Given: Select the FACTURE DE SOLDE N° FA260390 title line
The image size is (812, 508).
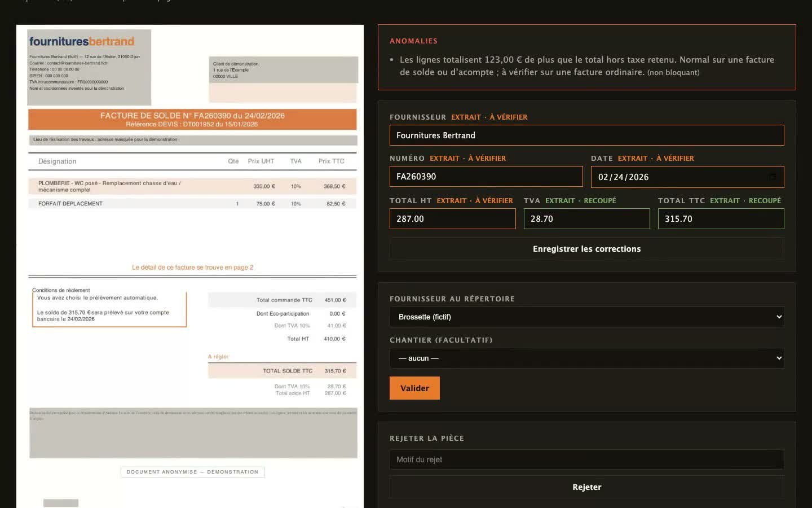Looking at the screenshot, I should point(192,116).
